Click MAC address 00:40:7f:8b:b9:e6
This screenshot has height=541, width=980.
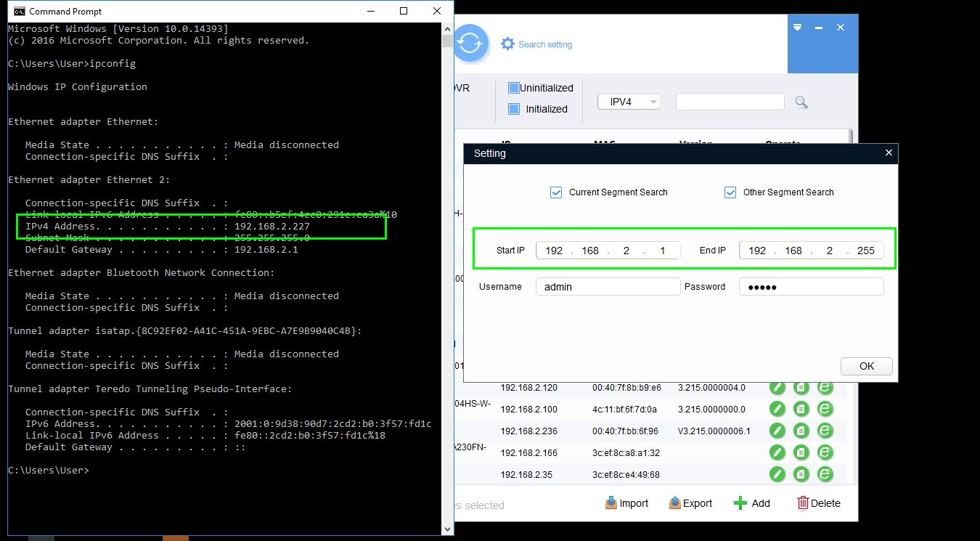click(x=626, y=388)
